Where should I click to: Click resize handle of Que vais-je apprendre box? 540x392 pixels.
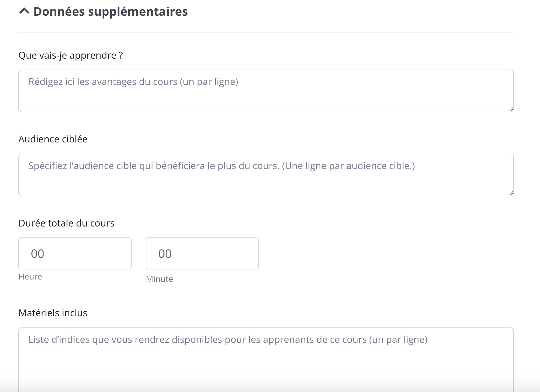coord(510,109)
